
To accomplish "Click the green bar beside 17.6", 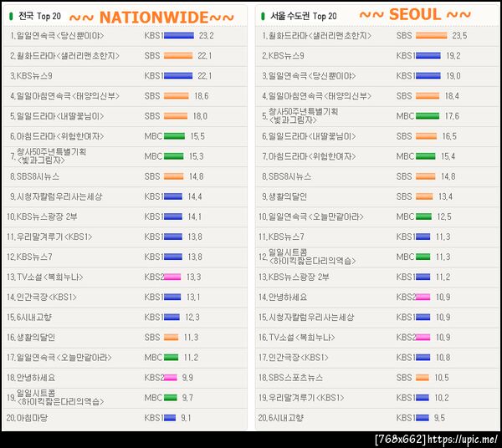I will [428, 116].
